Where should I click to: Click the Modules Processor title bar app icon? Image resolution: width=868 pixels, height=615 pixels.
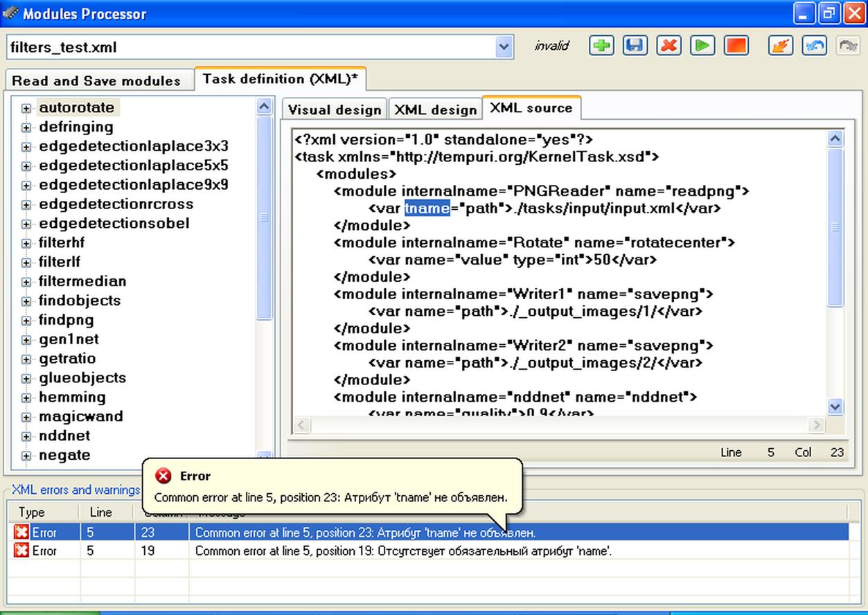(x=10, y=12)
